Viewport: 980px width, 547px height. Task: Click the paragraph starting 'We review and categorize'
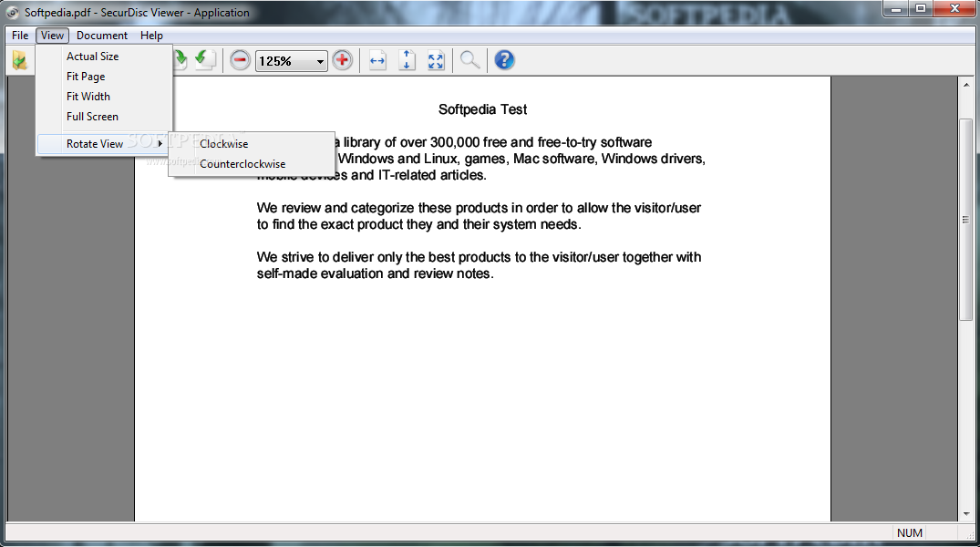click(479, 216)
